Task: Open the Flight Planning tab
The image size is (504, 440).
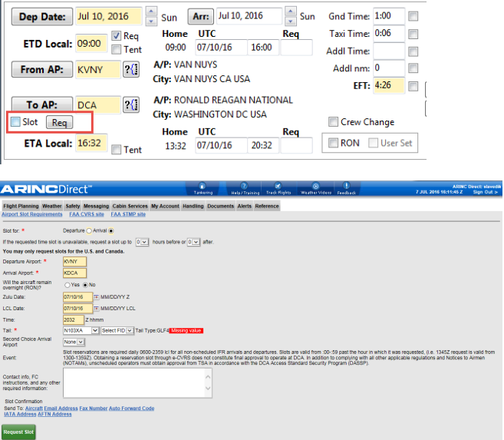Action: [21, 206]
